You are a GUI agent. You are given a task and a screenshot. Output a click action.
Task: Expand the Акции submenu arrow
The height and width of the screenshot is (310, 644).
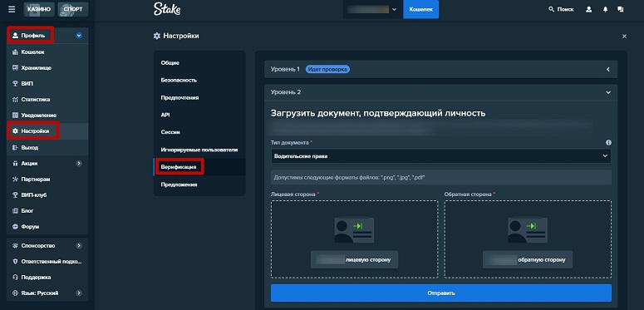pos(79,164)
